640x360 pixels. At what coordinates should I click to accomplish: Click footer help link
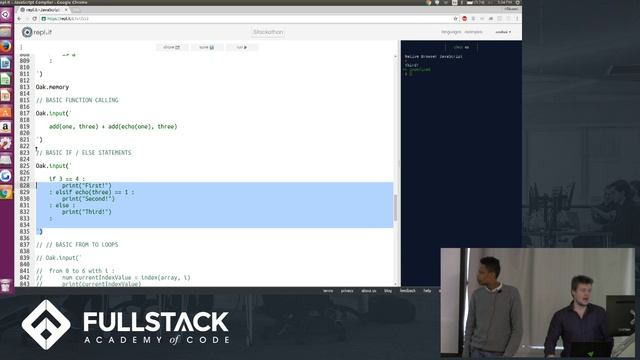click(x=427, y=291)
